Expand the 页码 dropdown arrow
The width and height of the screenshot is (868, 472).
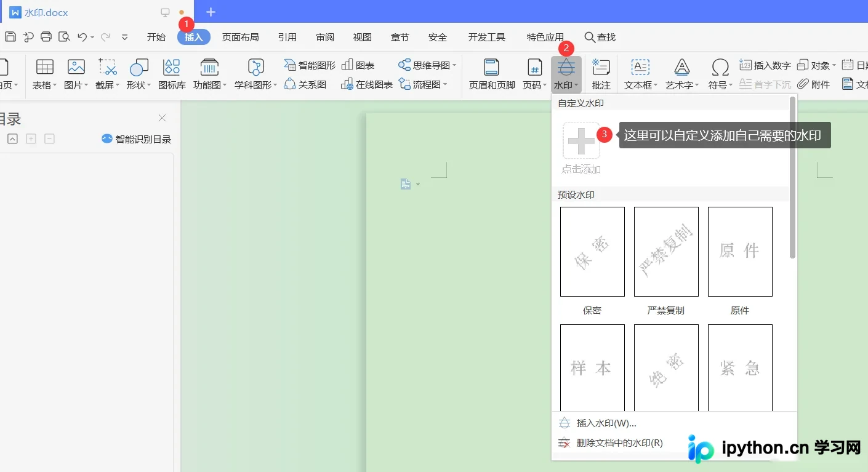point(545,86)
